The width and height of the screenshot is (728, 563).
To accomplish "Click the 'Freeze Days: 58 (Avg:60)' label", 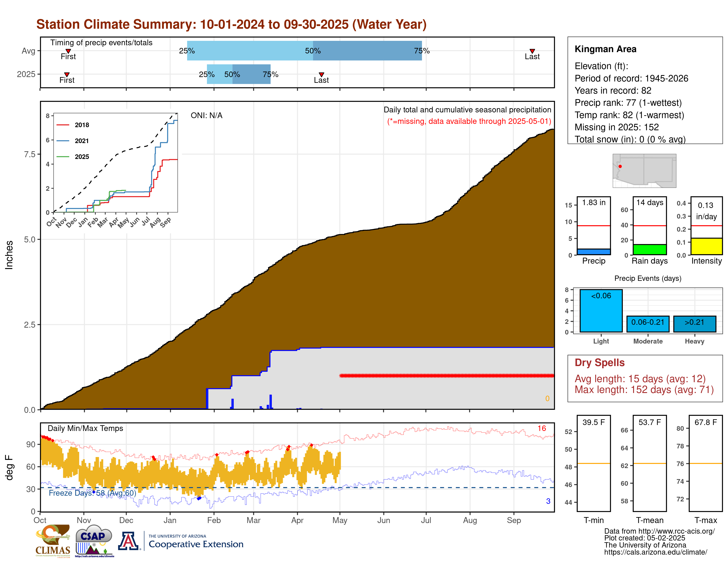I will coord(92,493).
